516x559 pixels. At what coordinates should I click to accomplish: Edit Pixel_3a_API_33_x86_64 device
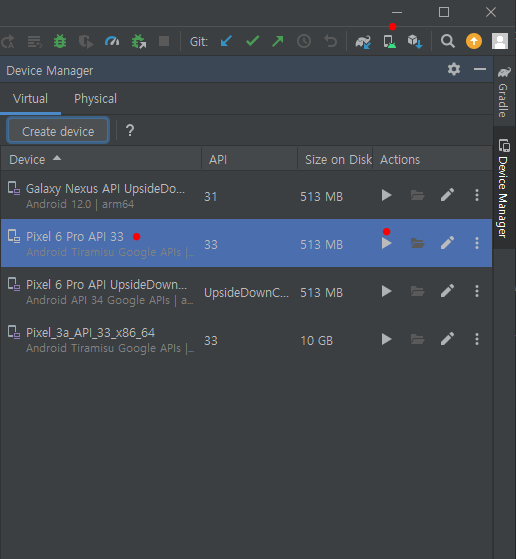(447, 339)
